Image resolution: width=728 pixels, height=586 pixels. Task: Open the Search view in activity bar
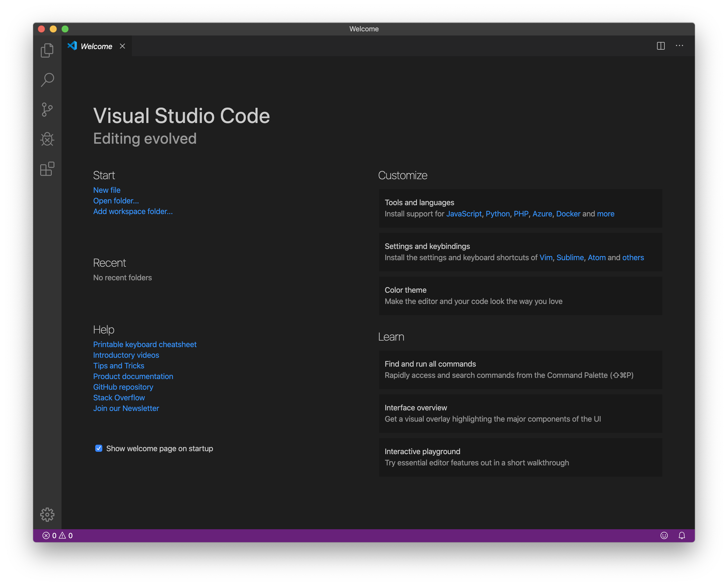(47, 80)
